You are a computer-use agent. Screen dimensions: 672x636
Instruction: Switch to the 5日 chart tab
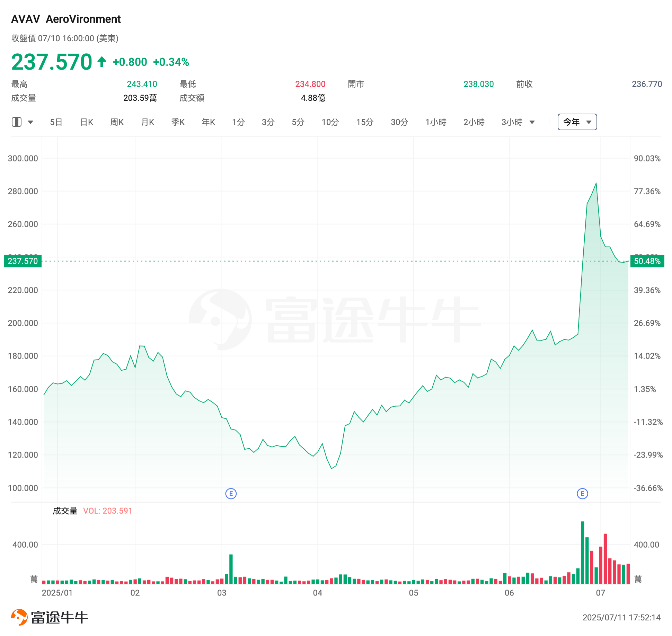coord(56,122)
